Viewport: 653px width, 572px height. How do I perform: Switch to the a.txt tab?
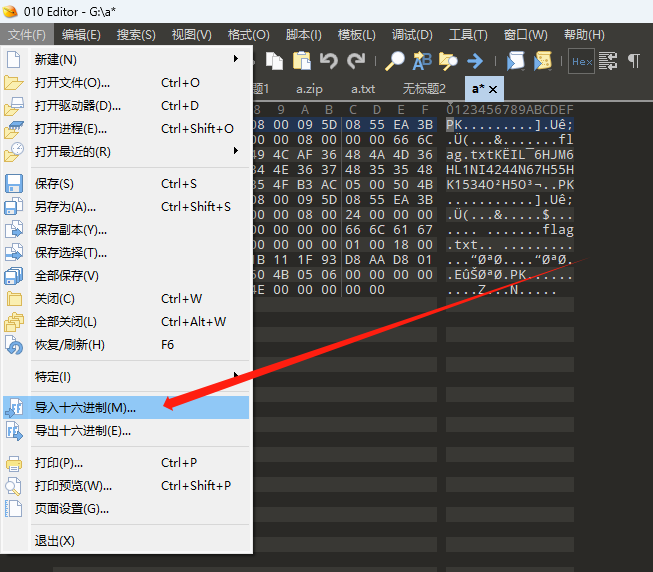coord(363,89)
